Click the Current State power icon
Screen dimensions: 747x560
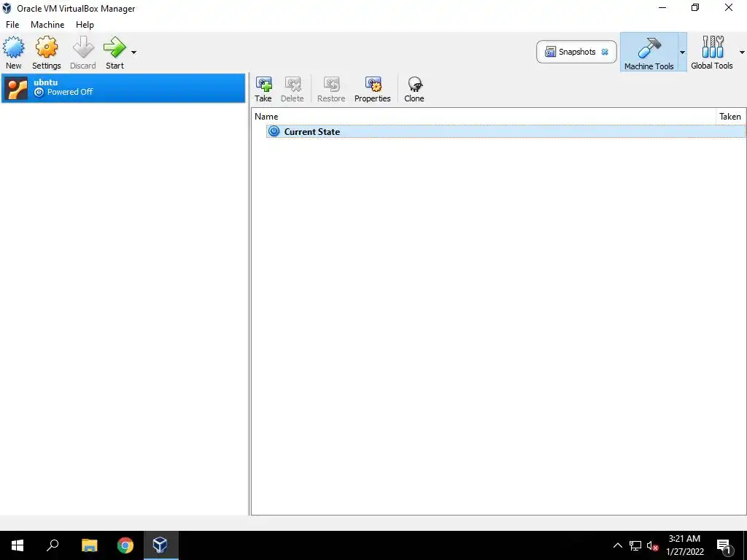(274, 131)
